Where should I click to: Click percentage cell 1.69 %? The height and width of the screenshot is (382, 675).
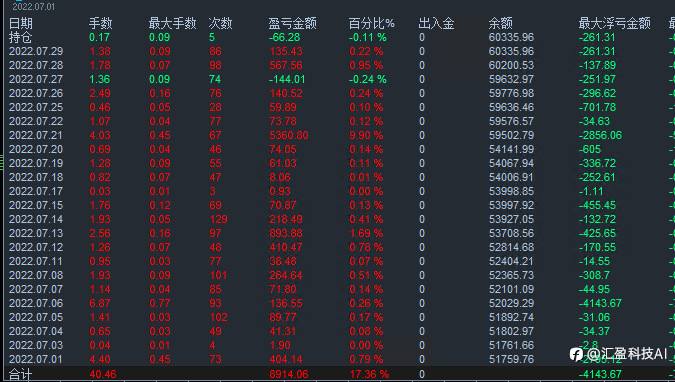point(366,233)
